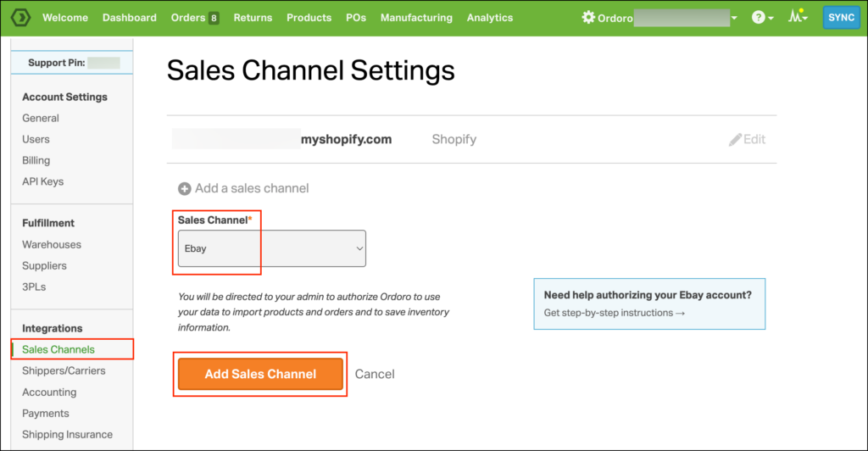Screen dimensions: 868x451
Task: Click the blue SYNC button
Action: coord(842,18)
